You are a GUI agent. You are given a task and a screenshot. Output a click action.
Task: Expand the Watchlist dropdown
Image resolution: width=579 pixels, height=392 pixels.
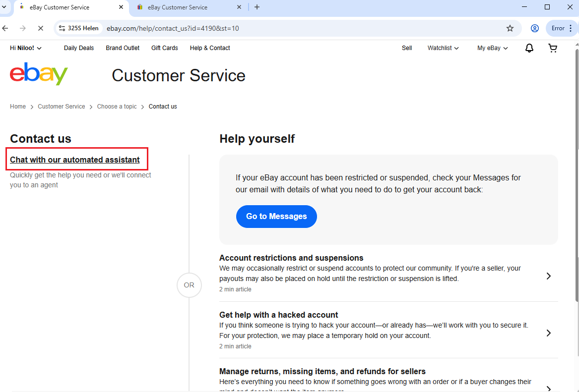443,48
